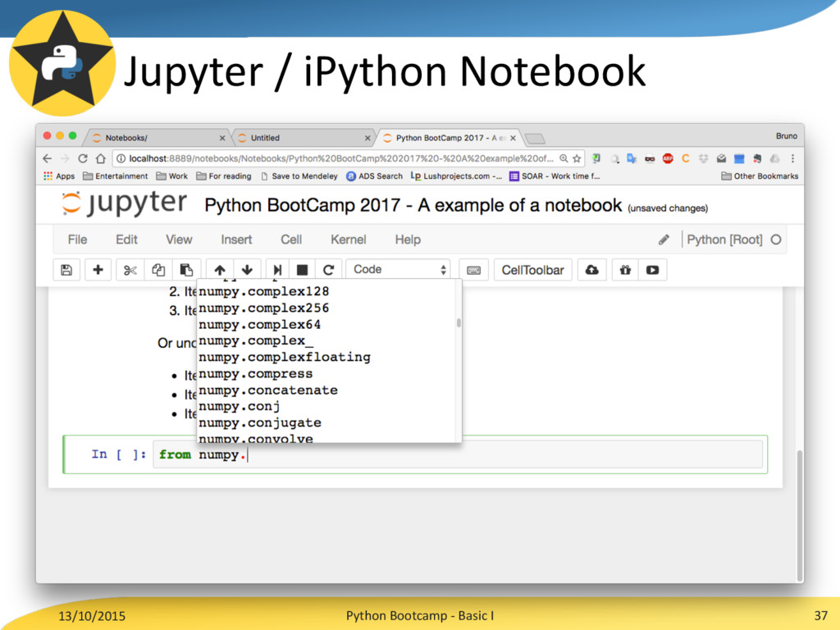This screenshot has width=840, height=630.
Task: Open the SOAR - Work time bookmark
Action: point(555,176)
